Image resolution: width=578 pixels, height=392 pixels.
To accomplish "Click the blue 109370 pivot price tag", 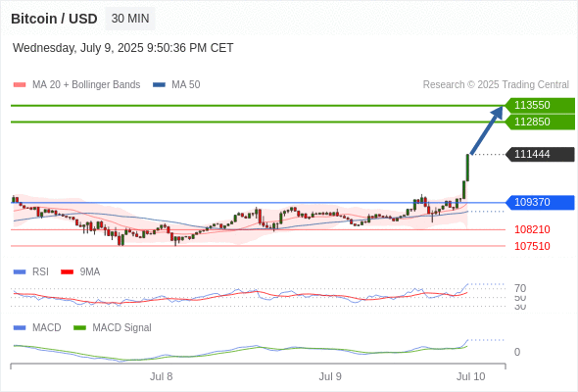I will pos(540,203).
